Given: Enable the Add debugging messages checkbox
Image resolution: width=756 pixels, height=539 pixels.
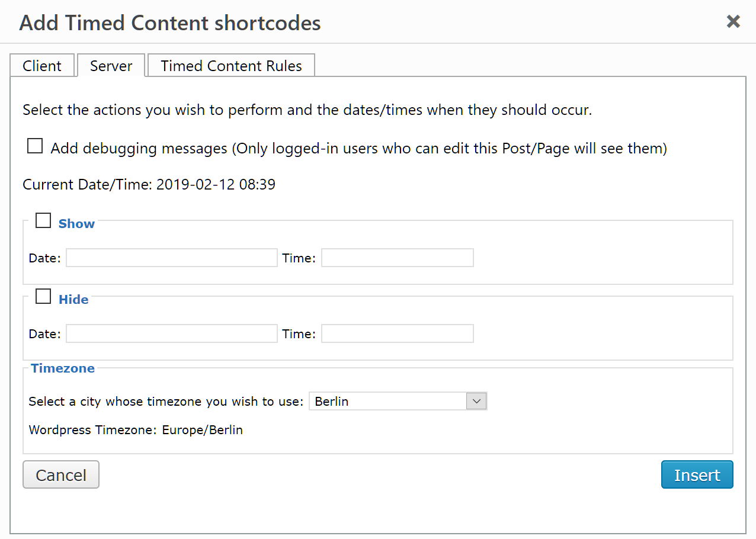Looking at the screenshot, I should [35, 146].
